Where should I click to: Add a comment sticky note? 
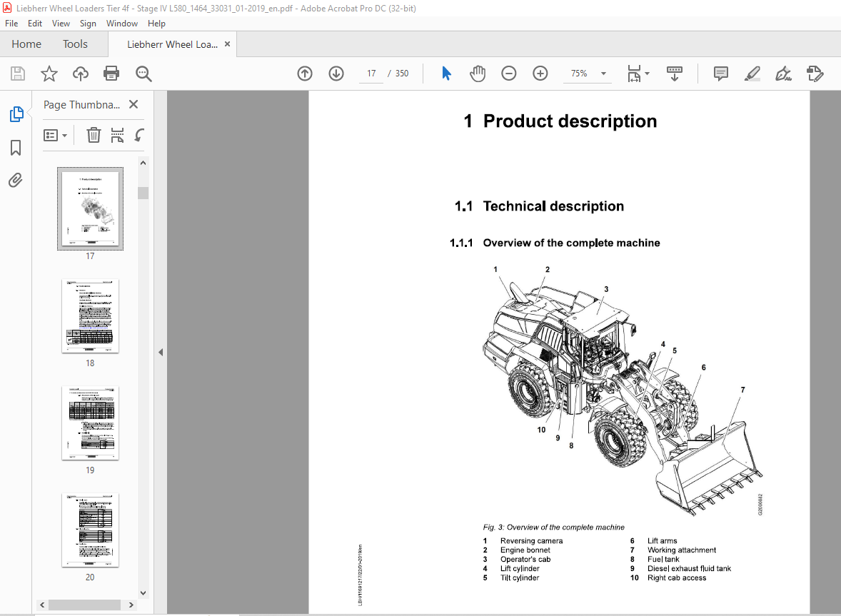pos(721,74)
